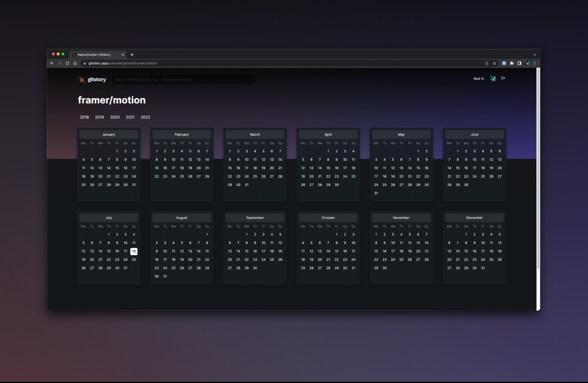Close the framer/motion GitStory tab
The image size is (588, 383).
[x=123, y=55]
